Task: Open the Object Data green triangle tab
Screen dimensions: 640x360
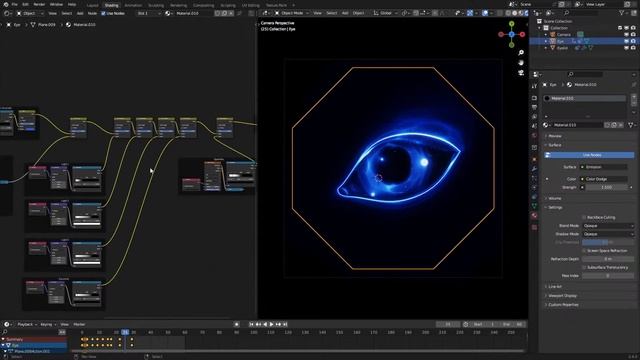Action: point(534,206)
